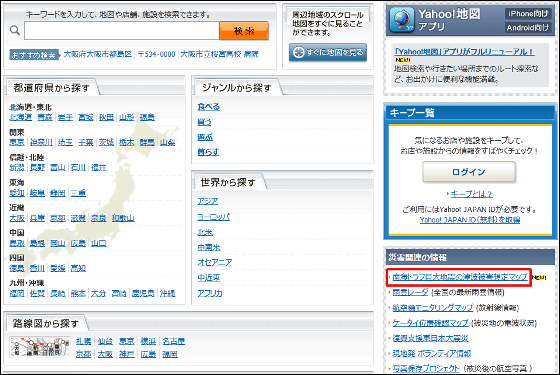Open the キープとは? help link
560x375 pixels.
point(471,194)
